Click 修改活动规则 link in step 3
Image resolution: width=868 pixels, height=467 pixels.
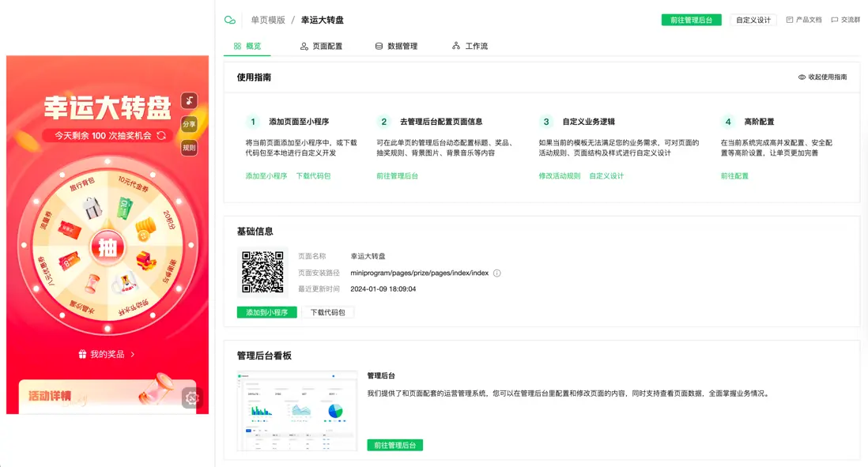(560, 176)
